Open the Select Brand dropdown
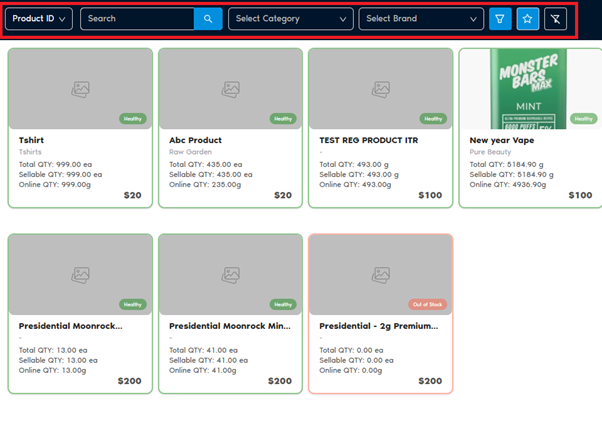The width and height of the screenshot is (602, 428). [421, 19]
